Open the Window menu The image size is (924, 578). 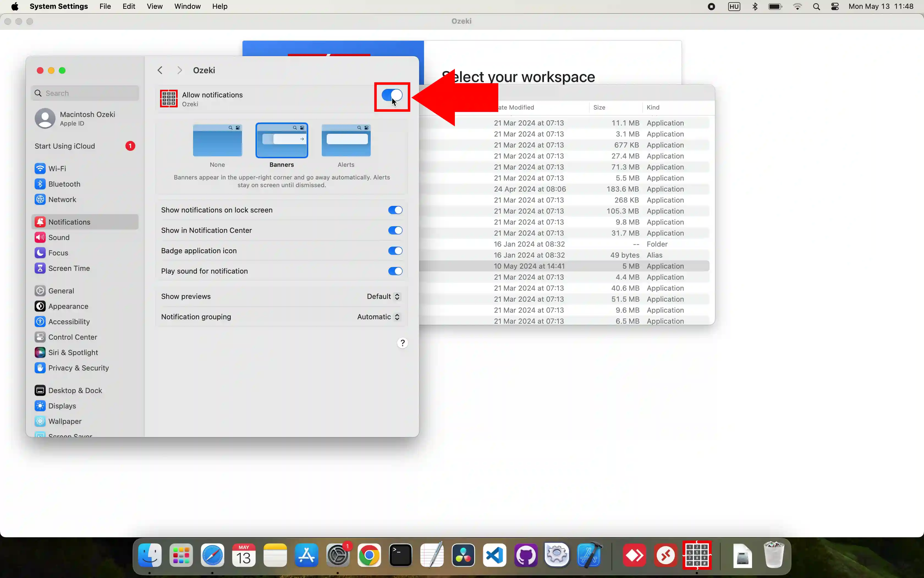188,7
